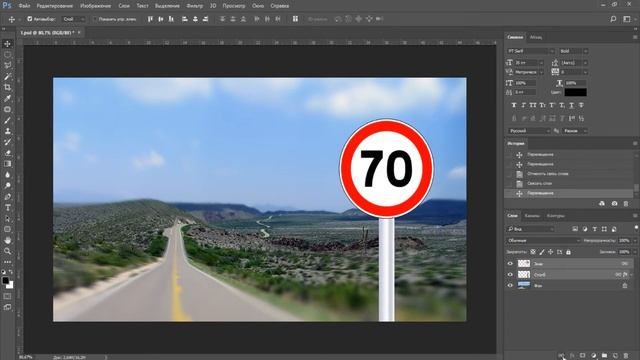The image size is (640, 360).
Task: Add a layer mask from Layers panel footer
Action: pos(583,356)
